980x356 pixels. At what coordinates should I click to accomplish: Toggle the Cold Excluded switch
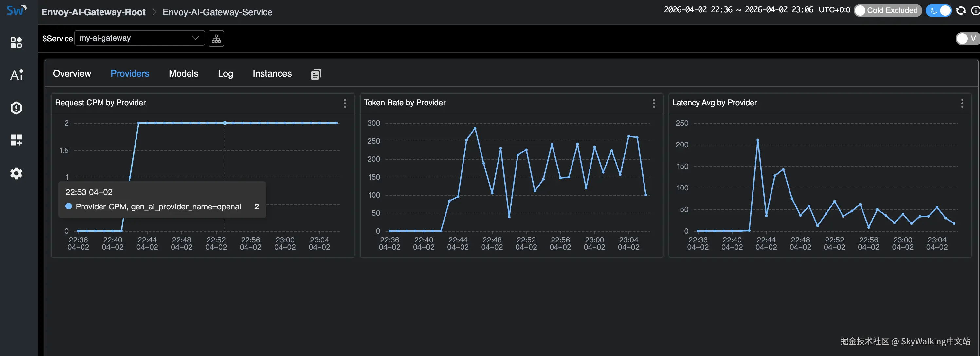point(888,11)
